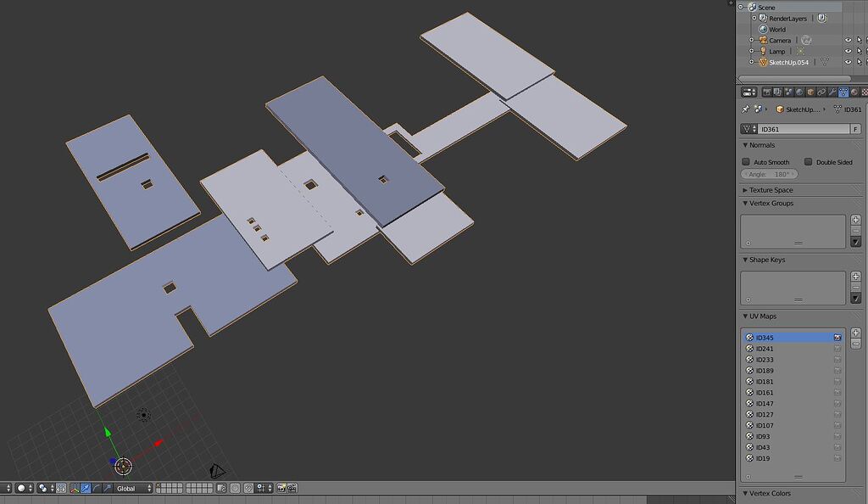Enable Auto Smooth checkbox
Screen dimensions: 868x504
point(746,162)
